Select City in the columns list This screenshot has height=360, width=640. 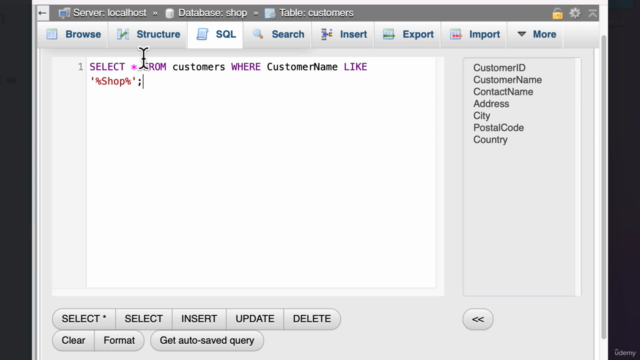click(482, 116)
